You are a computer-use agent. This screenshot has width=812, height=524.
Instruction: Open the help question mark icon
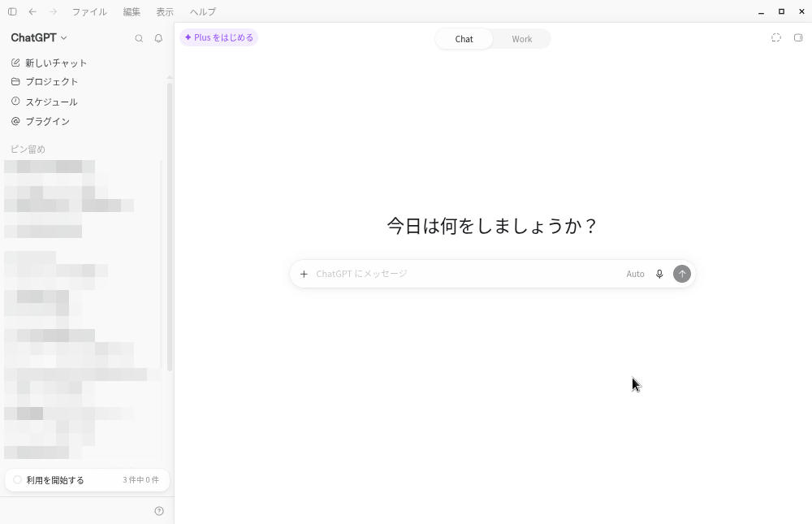(159, 511)
